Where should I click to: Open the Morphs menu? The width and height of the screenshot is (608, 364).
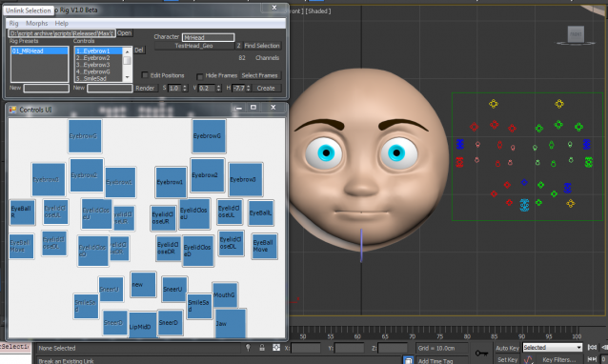37,23
